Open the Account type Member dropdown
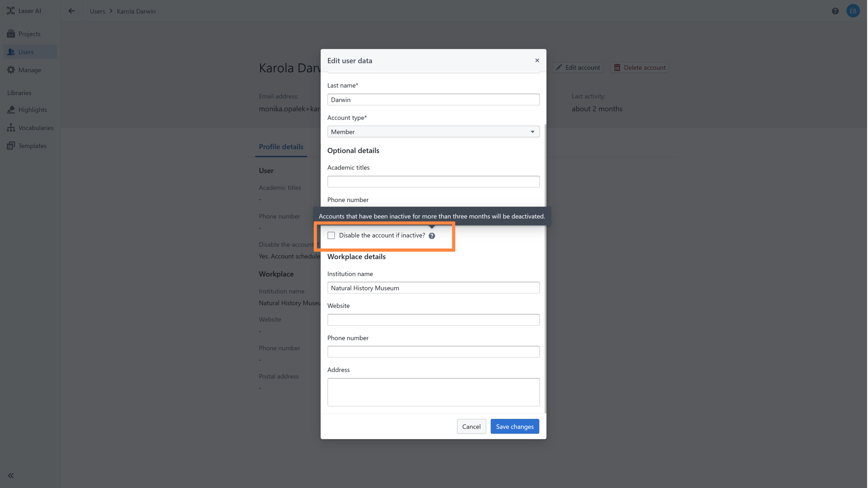Image resolution: width=868 pixels, height=488 pixels. click(433, 132)
